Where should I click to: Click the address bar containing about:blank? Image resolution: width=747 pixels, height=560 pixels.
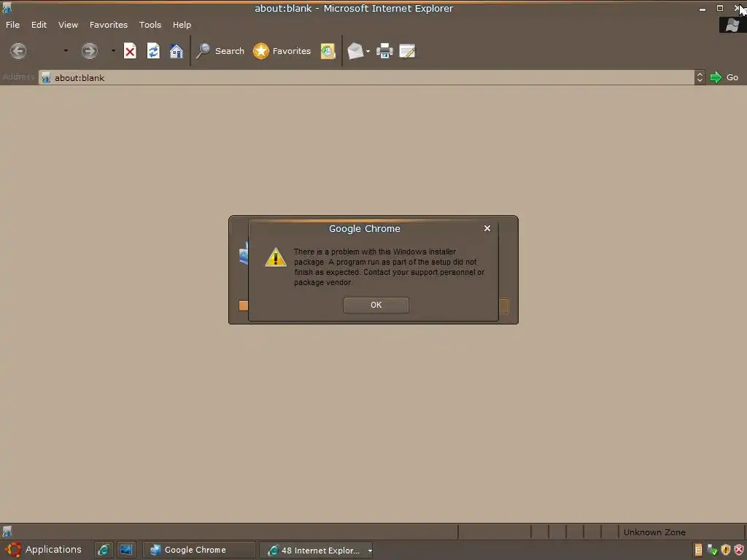tap(366, 77)
